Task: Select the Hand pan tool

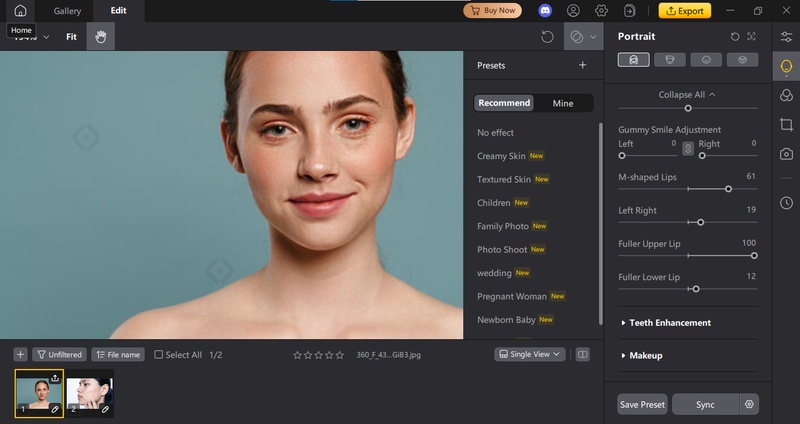Action: tap(100, 37)
